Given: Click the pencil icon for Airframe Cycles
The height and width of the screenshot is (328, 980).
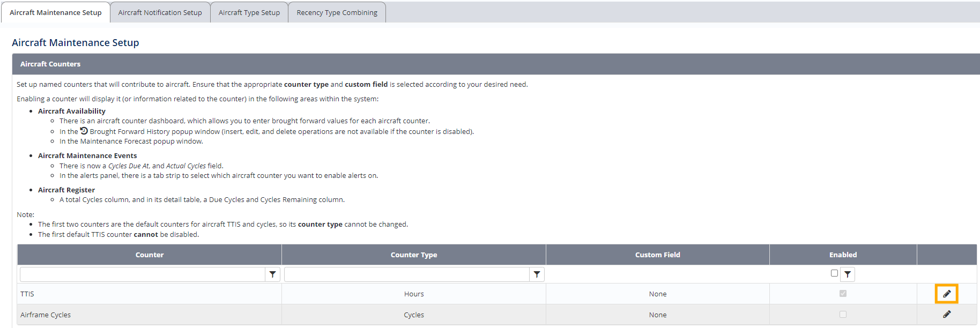Looking at the screenshot, I should point(946,315).
